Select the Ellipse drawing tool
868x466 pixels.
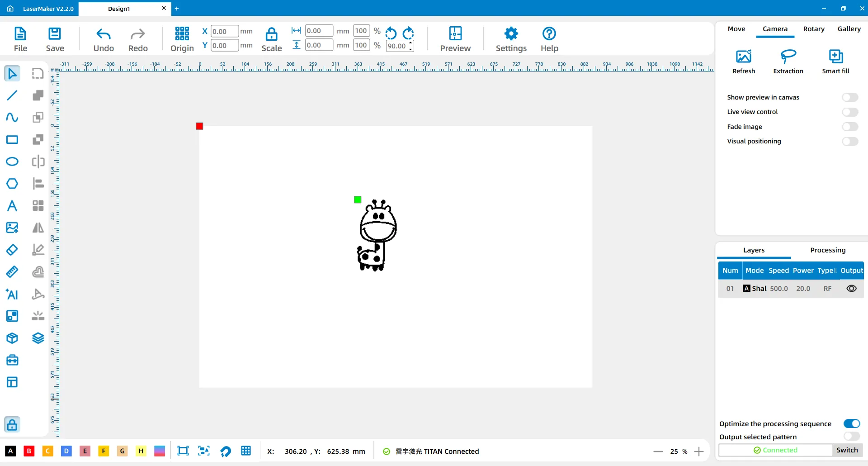[12, 162]
